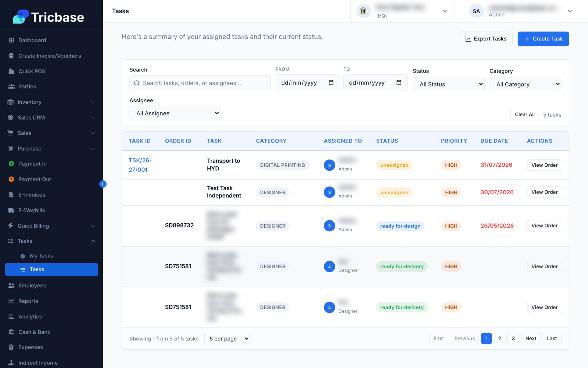Click the My Tasks checkmark icon

point(23,256)
